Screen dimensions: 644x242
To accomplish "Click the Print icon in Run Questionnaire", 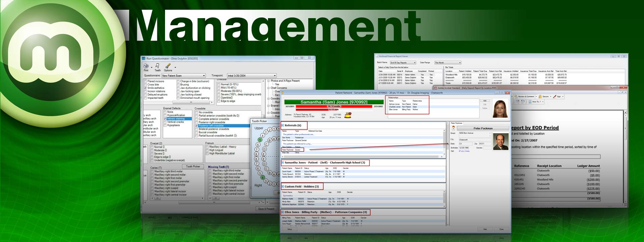I will click(x=146, y=66).
